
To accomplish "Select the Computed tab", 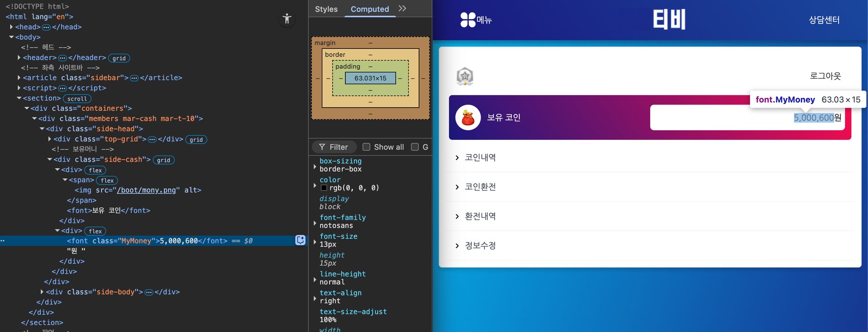I will (370, 9).
